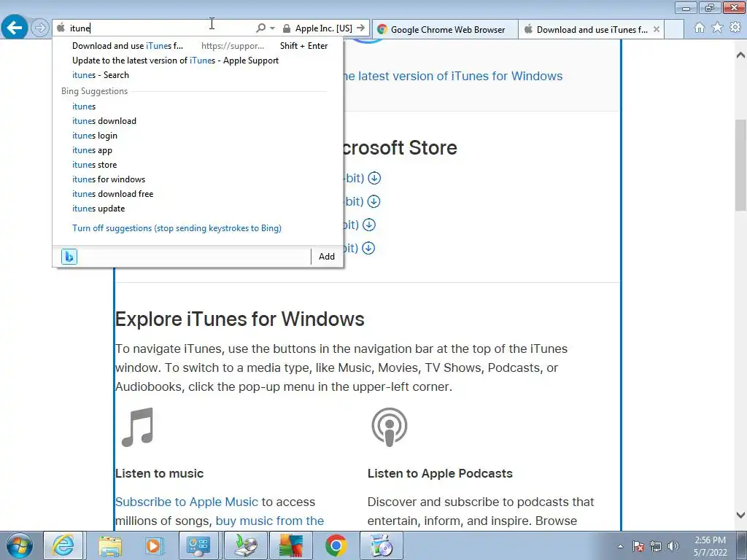Click the music note icon
The width and height of the screenshot is (747, 560).
pos(138,427)
